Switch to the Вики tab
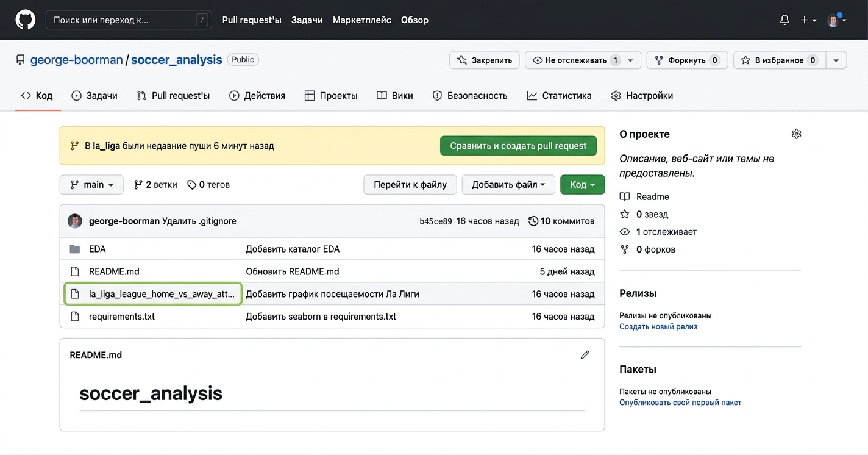 tap(395, 96)
